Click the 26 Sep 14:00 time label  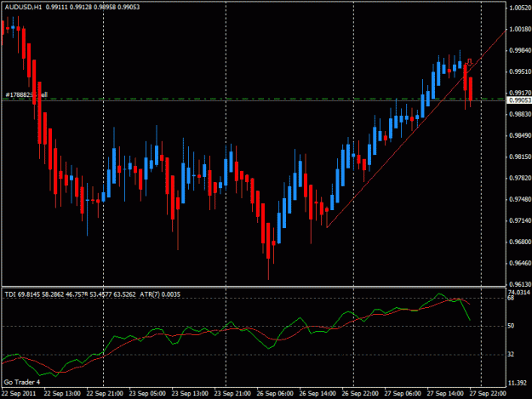tap(317, 394)
